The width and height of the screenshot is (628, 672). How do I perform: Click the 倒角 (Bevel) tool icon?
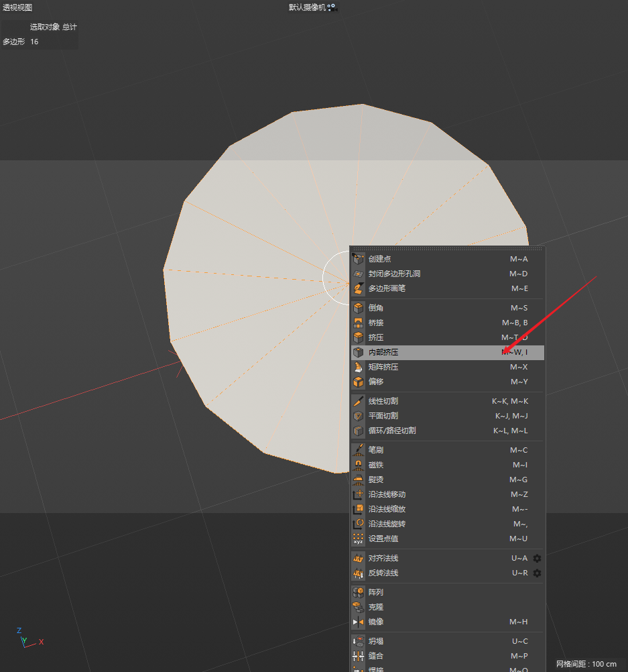click(359, 308)
